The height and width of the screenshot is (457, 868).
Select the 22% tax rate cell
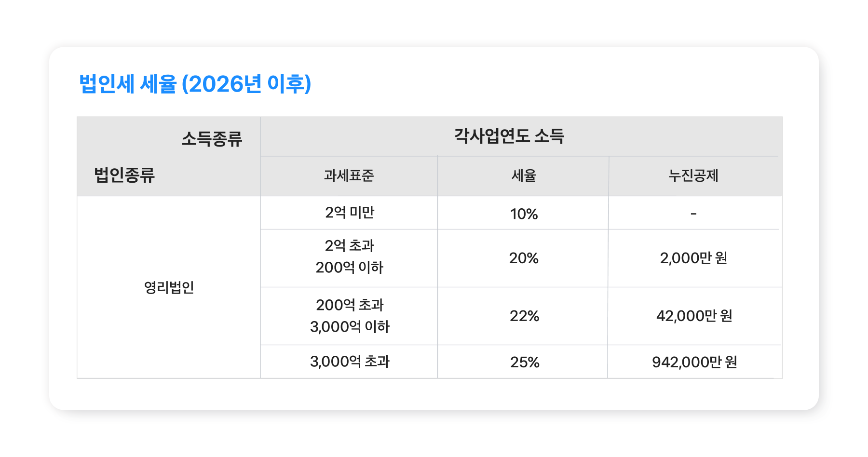[x=524, y=316]
